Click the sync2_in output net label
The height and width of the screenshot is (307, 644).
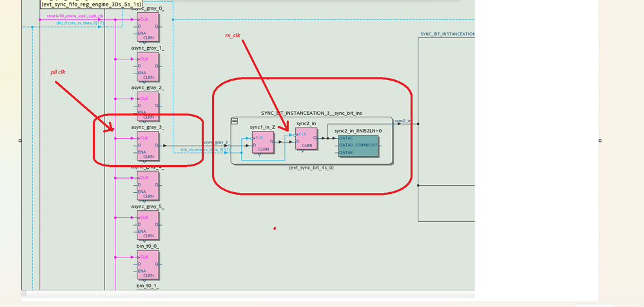[403, 121]
